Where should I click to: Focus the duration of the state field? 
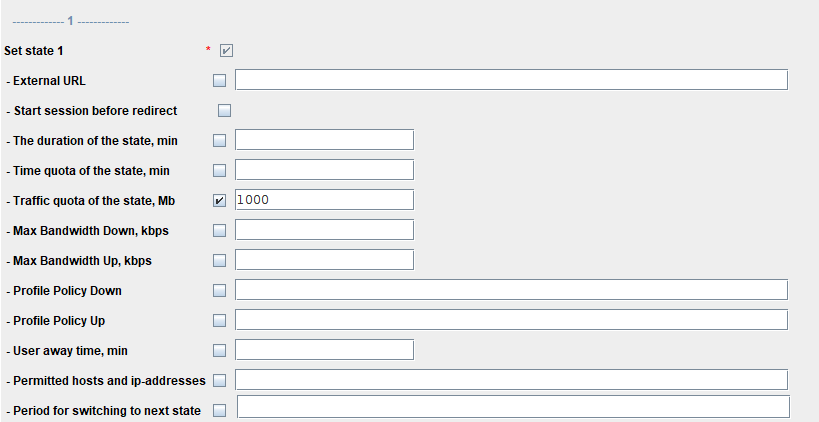(x=324, y=140)
